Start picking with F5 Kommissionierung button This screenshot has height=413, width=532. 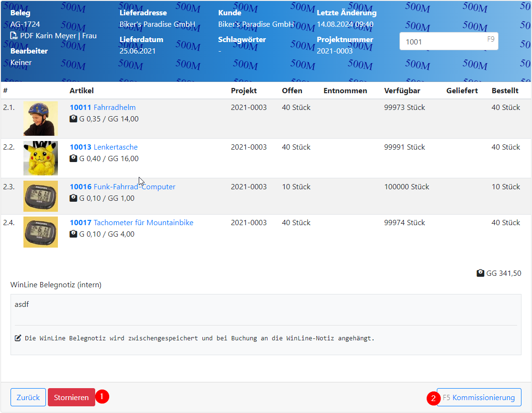(479, 397)
